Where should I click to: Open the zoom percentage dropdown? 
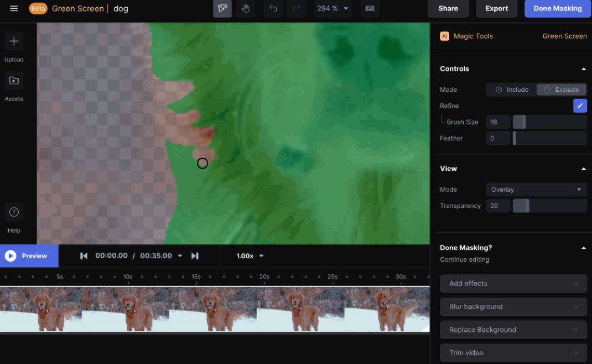tap(333, 8)
